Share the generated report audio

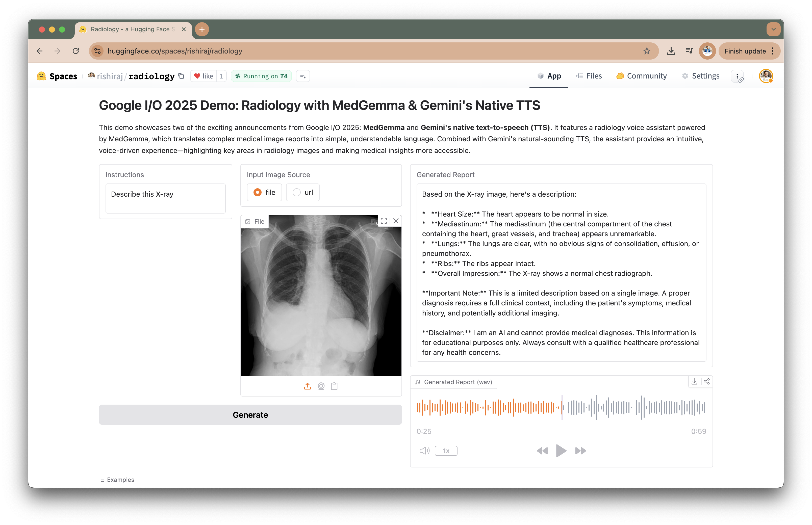(707, 382)
